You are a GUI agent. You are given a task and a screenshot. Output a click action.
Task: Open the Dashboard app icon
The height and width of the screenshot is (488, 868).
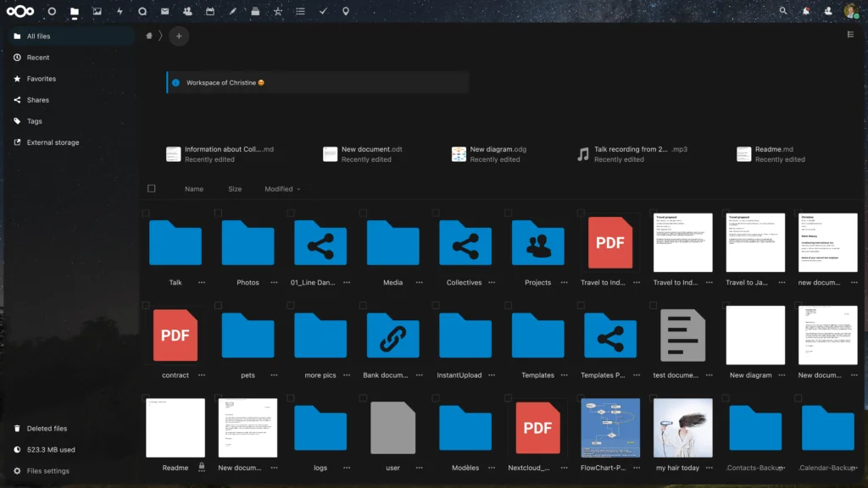pos(52,11)
